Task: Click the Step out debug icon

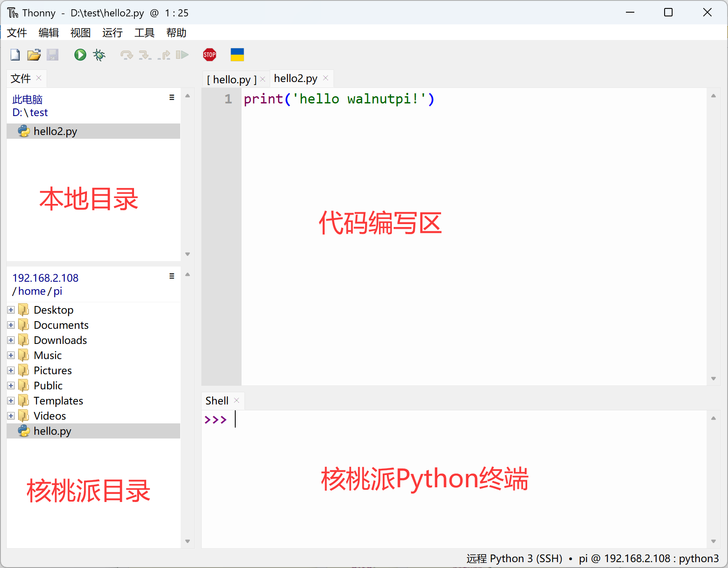Action: (164, 55)
